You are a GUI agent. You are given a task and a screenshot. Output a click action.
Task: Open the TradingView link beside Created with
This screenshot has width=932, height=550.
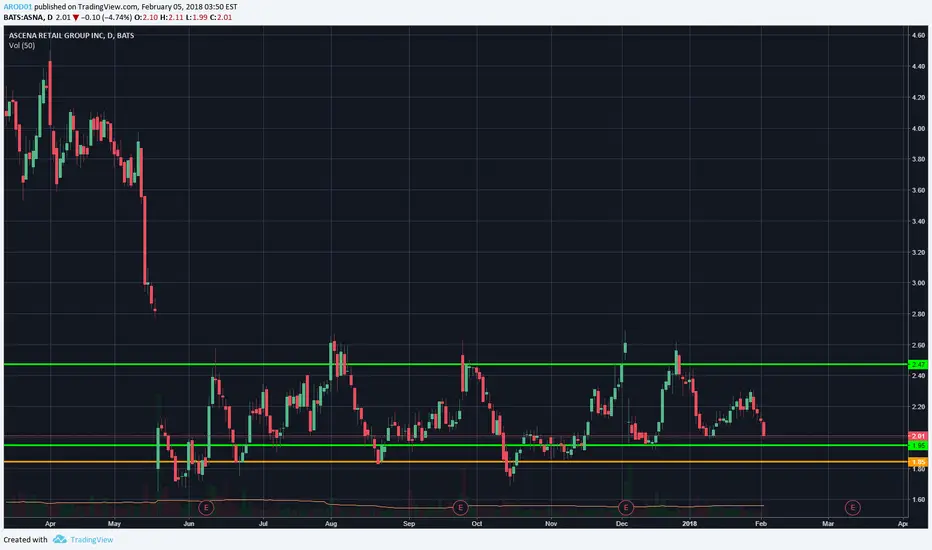point(92,540)
